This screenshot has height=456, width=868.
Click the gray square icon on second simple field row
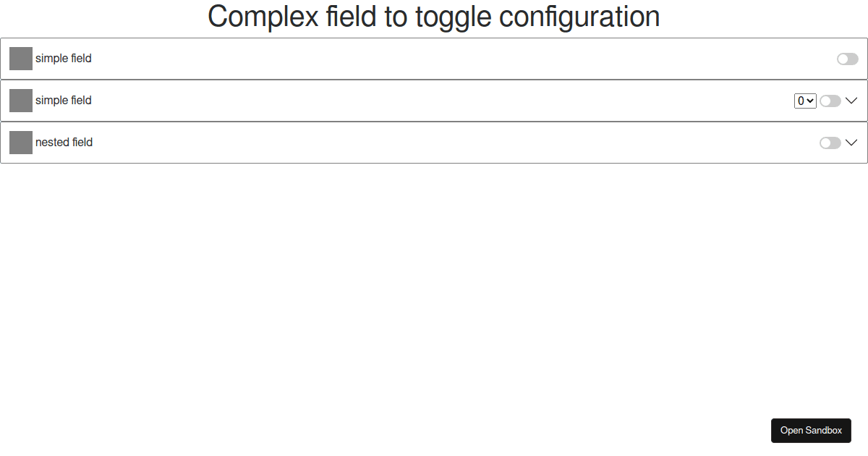click(x=20, y=101)
